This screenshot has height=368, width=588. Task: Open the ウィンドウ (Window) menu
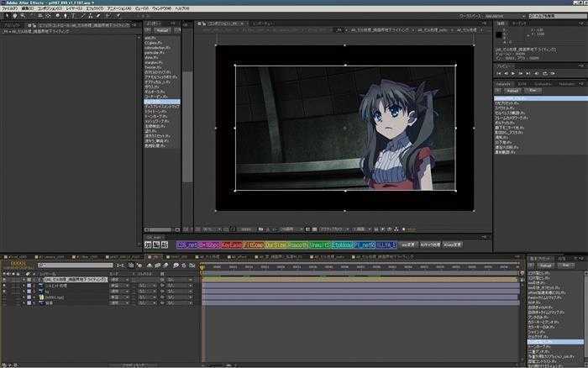[x=161, y=8]
